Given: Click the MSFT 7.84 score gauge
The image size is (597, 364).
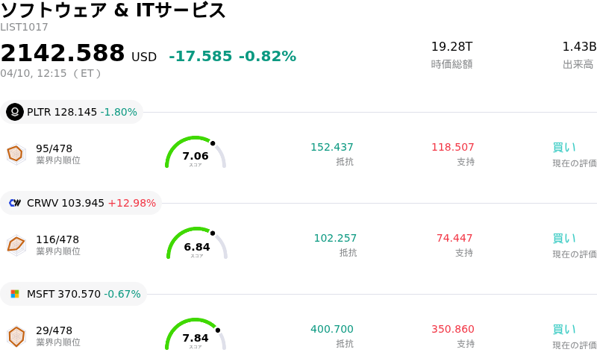Looking at the screenshot, I should pyautogui.click(x=196, y=336).
